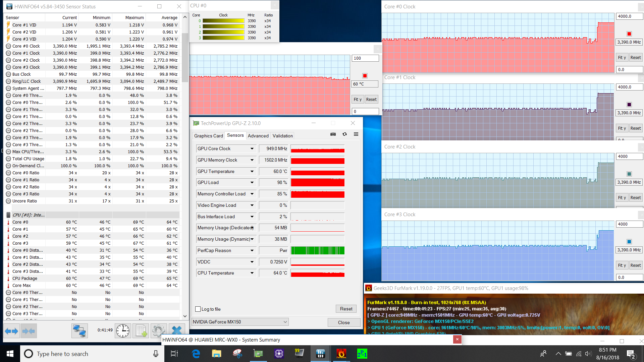Take a GPU-Z screenshot with camera icon
The image size is (644, 362).
(333, 134)
